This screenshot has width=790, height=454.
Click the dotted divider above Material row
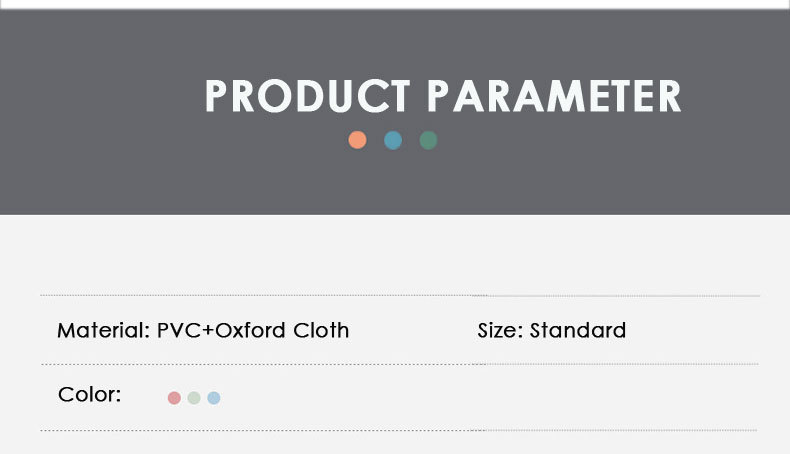(x=250, y=296)
